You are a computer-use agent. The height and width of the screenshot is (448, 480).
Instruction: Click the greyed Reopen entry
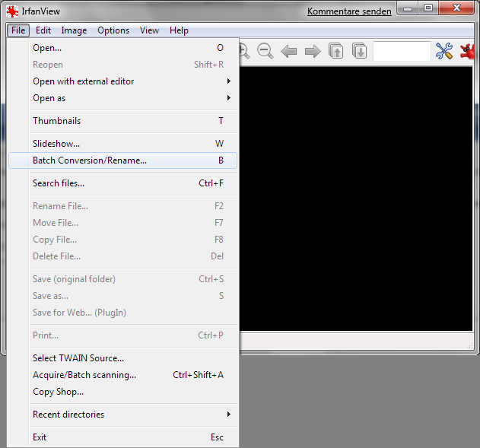(122, 65)
